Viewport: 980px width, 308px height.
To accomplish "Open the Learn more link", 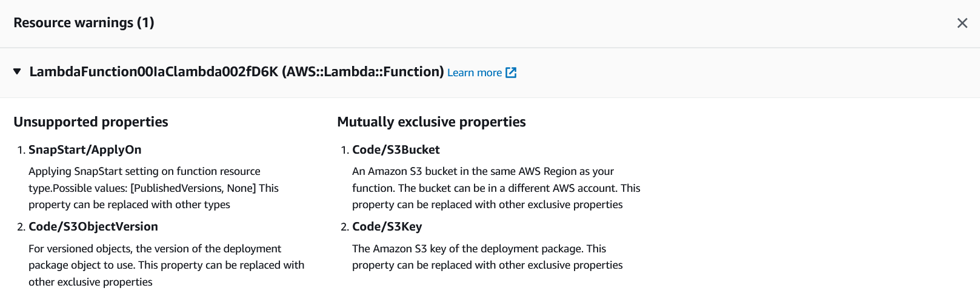I will click(x=474, y=73).
